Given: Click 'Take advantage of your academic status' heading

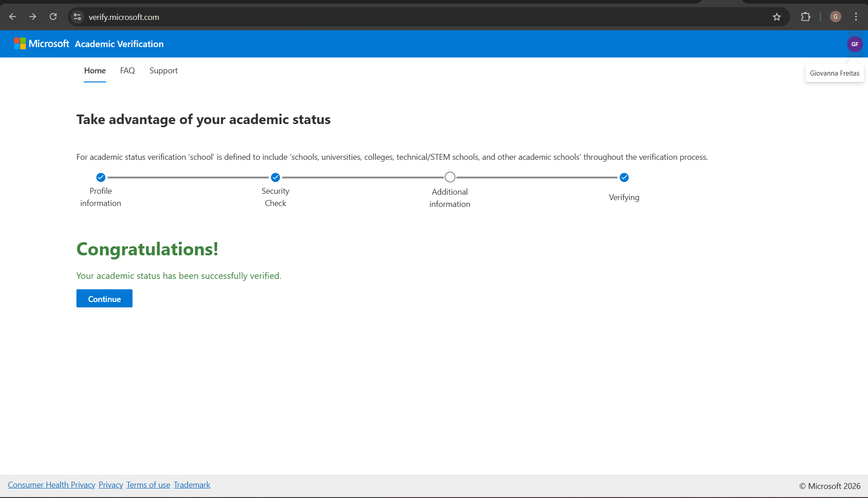Looking at the screenshot, I should pos(204,120).
